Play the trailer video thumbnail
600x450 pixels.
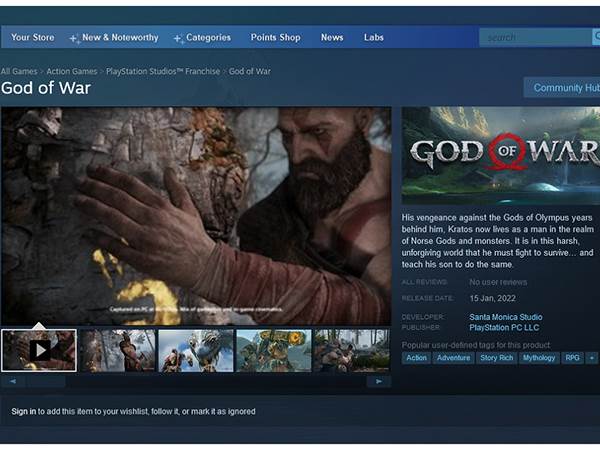click(39, 351)
